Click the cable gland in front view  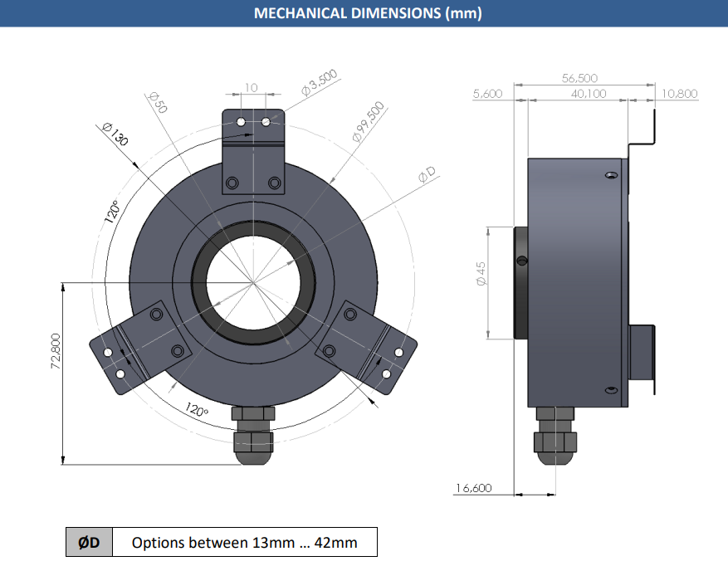253,436
